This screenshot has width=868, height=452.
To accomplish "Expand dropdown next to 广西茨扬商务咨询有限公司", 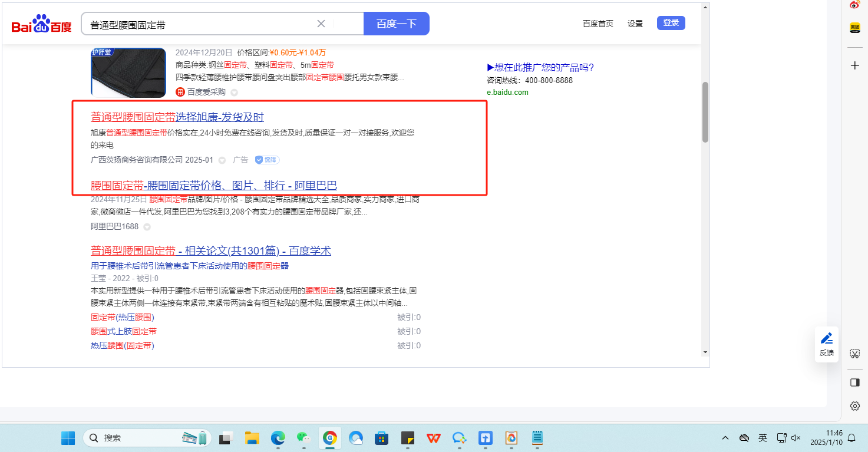I will pyautogui.click(x=222, y=160).
